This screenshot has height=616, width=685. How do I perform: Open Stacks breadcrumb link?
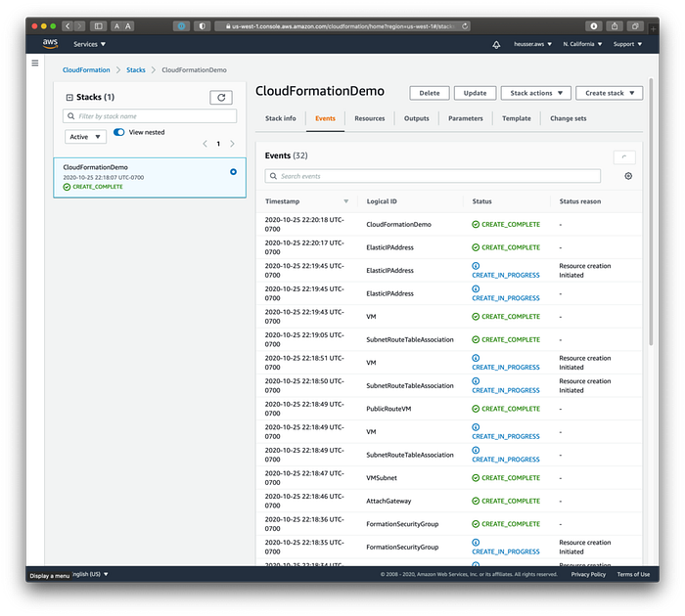point(136,69)
